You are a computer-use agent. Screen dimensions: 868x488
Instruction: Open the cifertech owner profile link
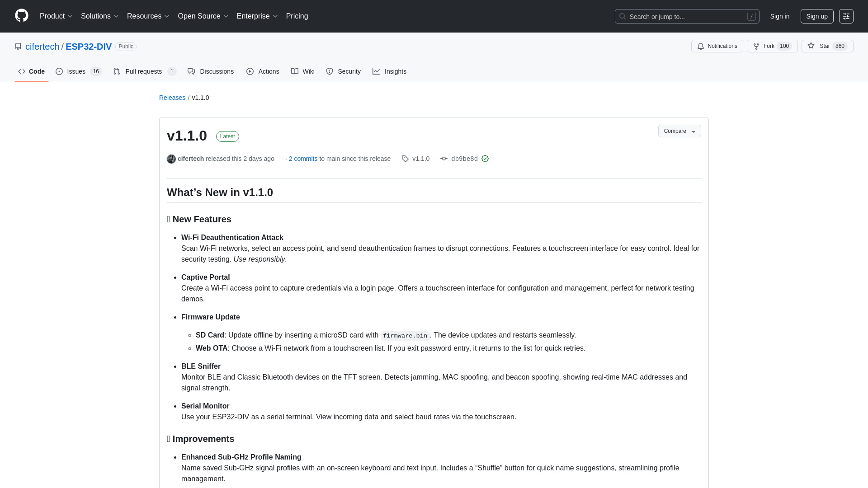pyautogui.click(x=42, y=47)
